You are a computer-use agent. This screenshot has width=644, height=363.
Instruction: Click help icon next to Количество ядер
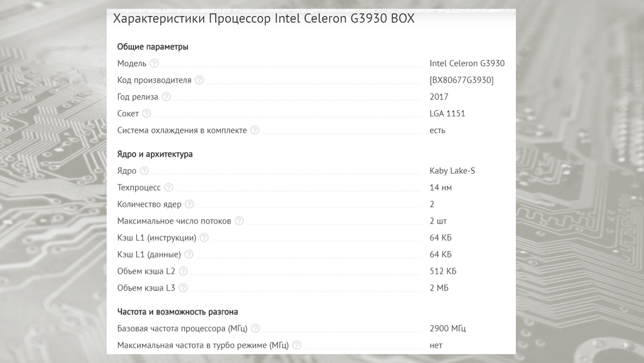coord(189,204)
